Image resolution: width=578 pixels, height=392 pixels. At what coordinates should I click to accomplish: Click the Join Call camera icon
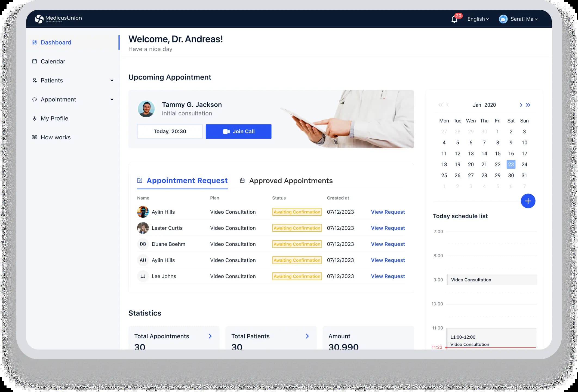coord(226,131)
